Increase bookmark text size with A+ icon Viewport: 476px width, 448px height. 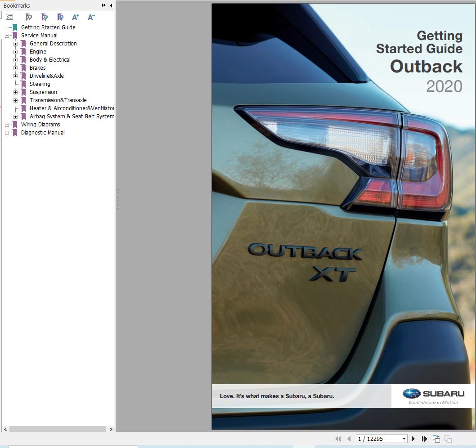76,17
